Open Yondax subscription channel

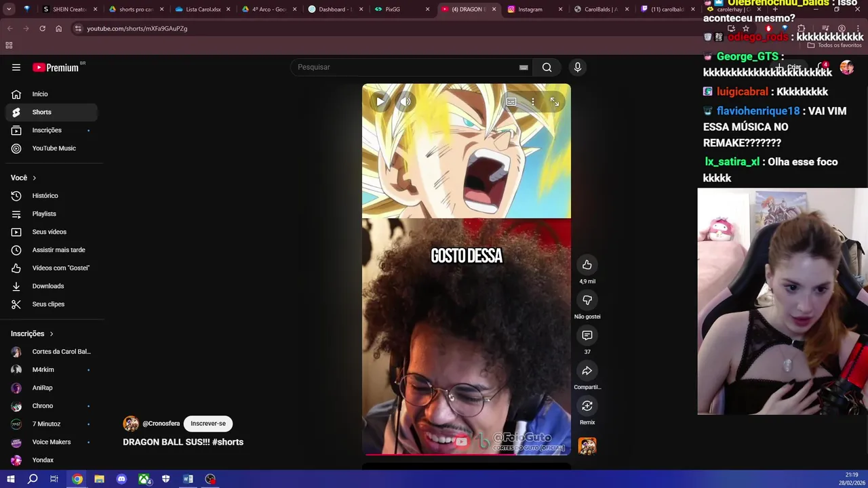click(52, 460)
